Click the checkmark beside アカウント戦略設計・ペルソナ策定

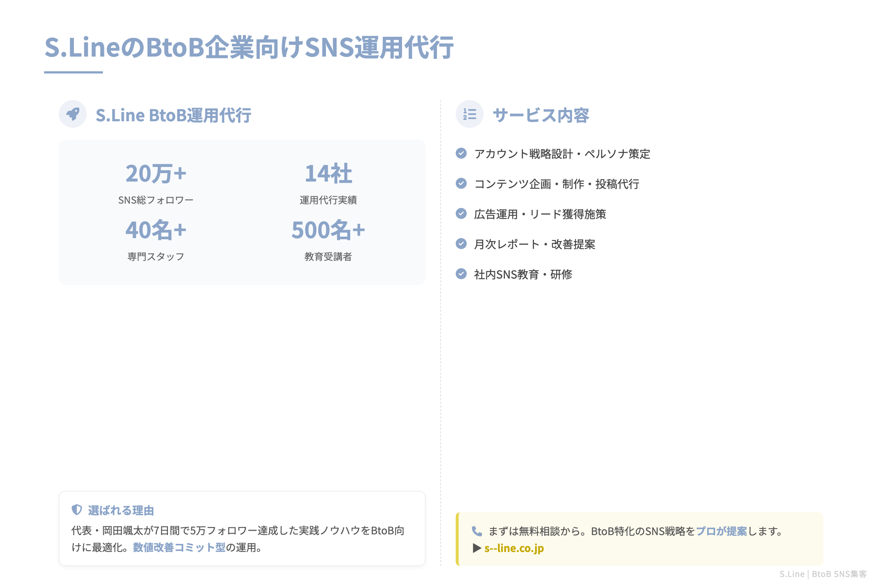460,153
